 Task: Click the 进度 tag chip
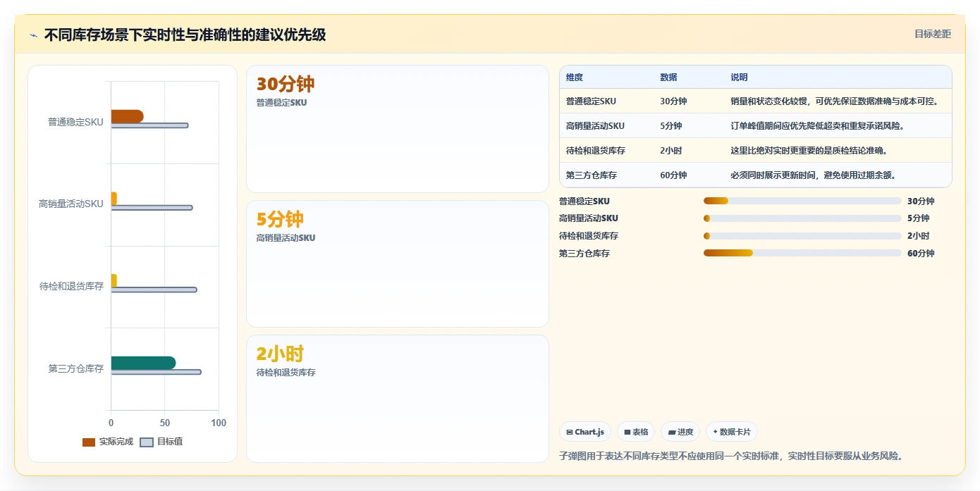(x=680, y=432)
